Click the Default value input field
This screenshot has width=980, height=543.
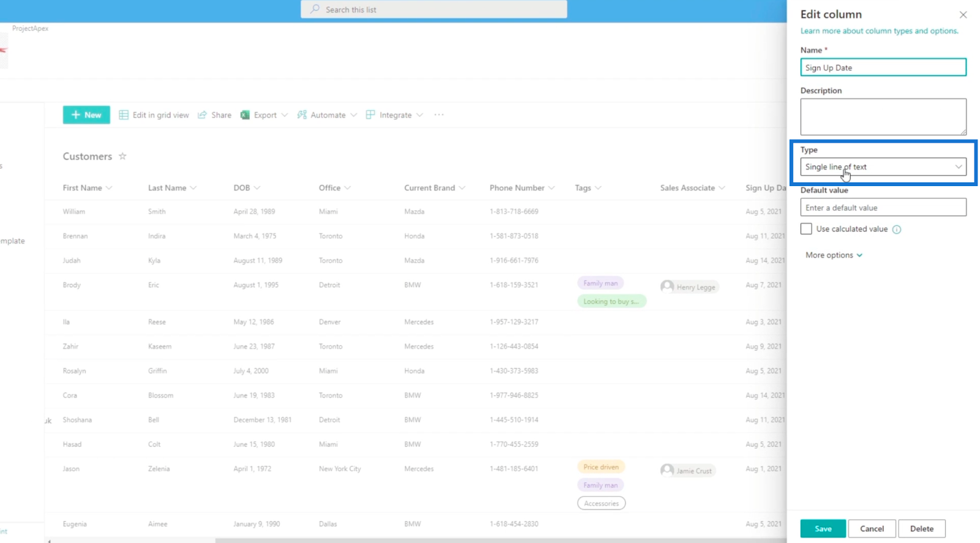tap(883, 208)
